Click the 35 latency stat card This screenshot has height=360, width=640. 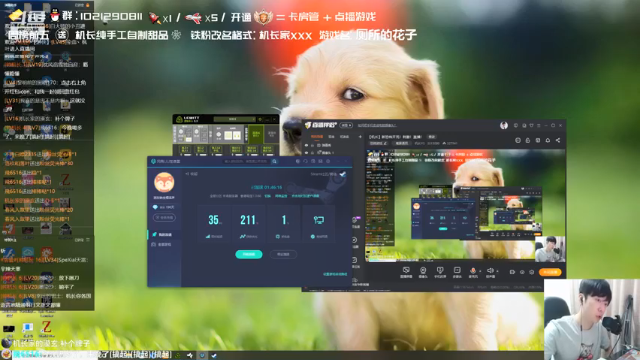pyautogui.click(x=214, y=224)
